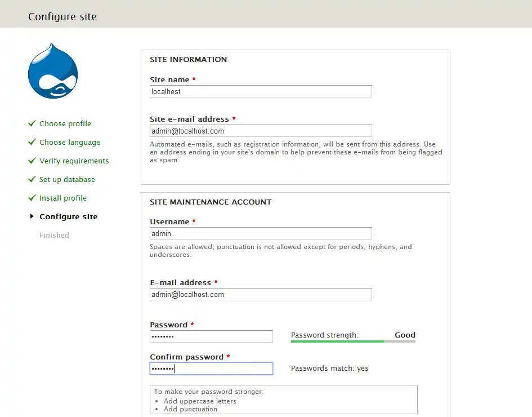The width and height of the screenshot is (532, 417).
Task: Click the checkmark beside Install profile
Action: tap(32, 198)
